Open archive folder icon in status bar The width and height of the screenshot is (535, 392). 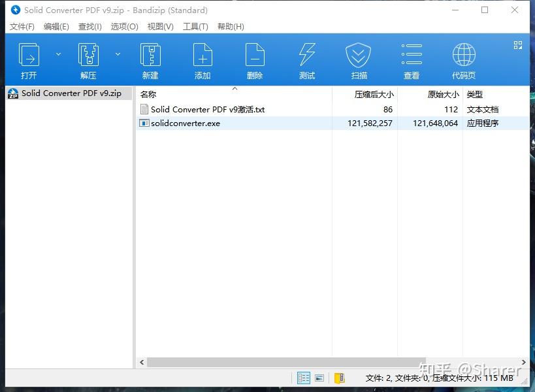[x=338, y=378]
